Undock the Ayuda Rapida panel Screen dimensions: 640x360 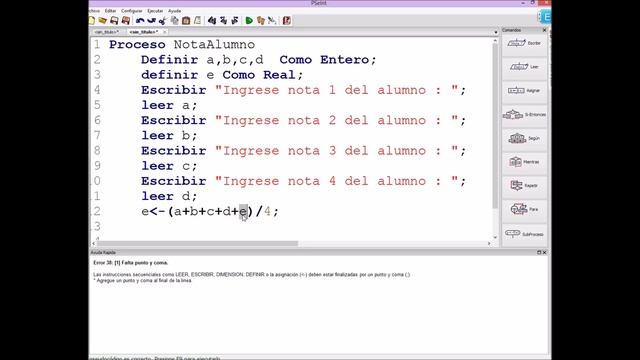point(539,252)
